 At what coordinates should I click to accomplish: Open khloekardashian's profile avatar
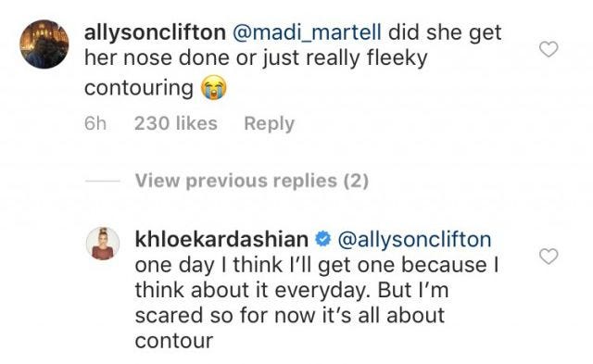(103, 244)
